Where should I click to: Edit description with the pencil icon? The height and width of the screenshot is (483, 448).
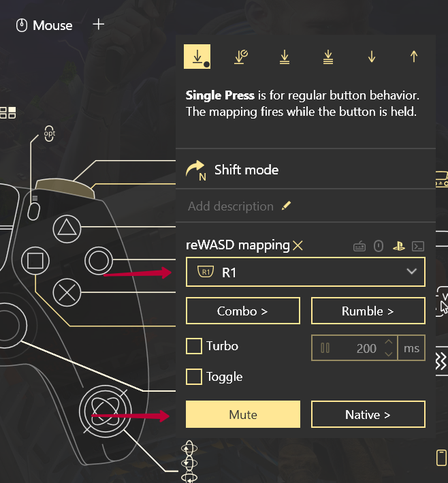[287, 206]
